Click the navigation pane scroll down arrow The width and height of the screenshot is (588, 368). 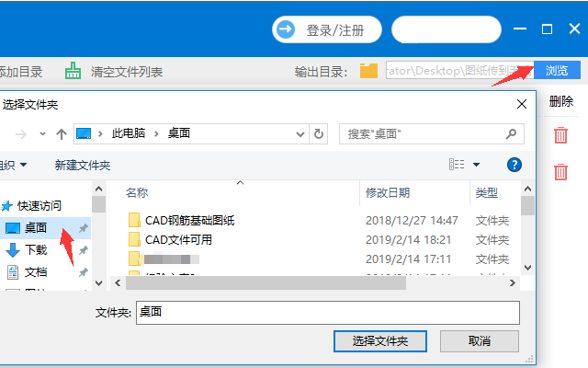99,282
